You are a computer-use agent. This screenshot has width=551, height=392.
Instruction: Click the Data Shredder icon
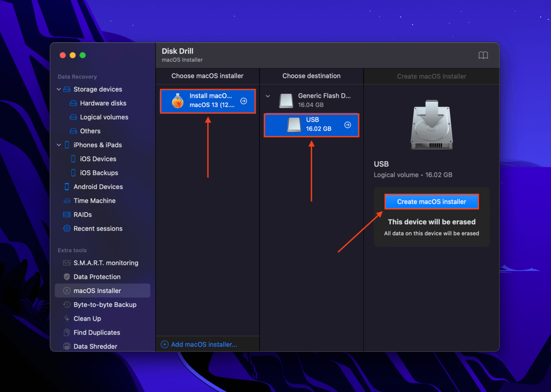coord(67,347)
